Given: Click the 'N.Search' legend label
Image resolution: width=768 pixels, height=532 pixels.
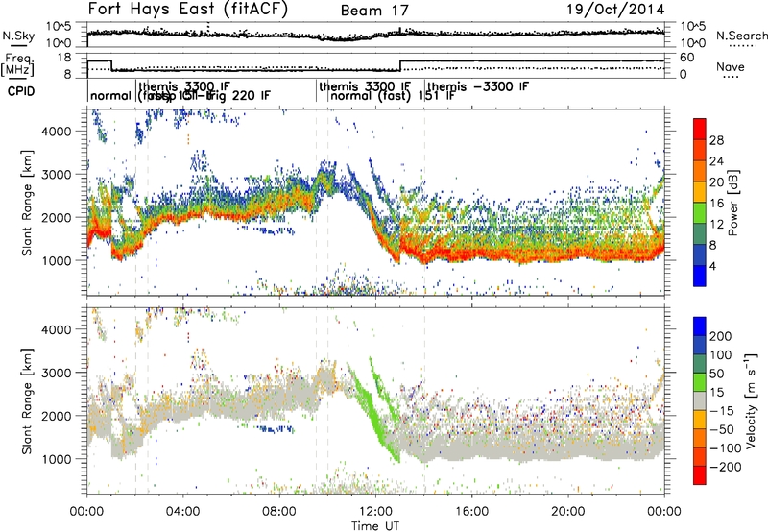Looking at the screenshot, I should pyautogui.click(x=741, y=36).
